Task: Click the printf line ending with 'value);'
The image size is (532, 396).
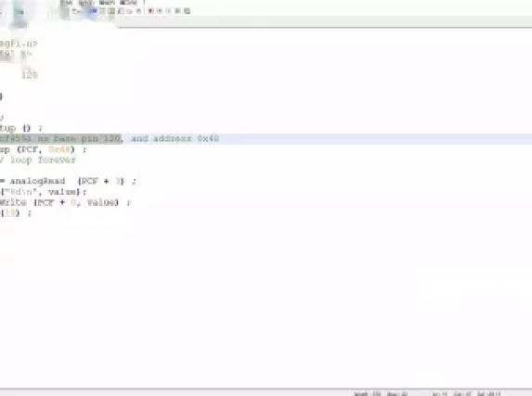Action: tap(44, 192)
